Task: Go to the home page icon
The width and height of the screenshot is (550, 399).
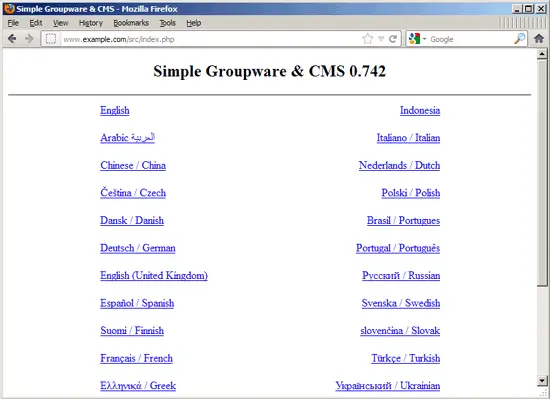Action: point(539,39)
